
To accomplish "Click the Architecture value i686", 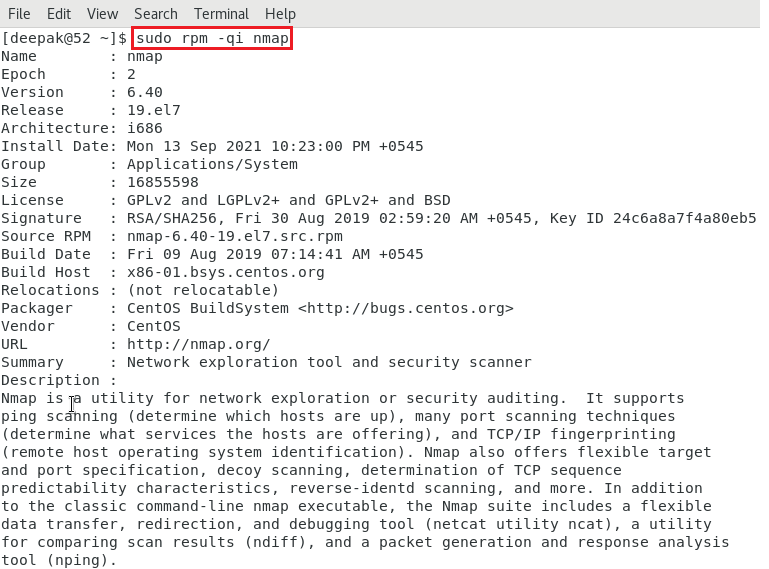I will [145, 129].
